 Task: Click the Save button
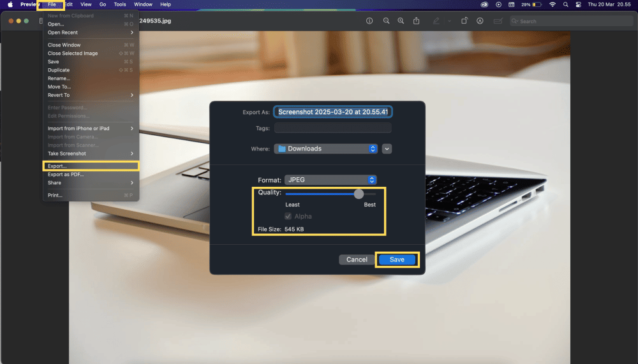pos(397,259)
